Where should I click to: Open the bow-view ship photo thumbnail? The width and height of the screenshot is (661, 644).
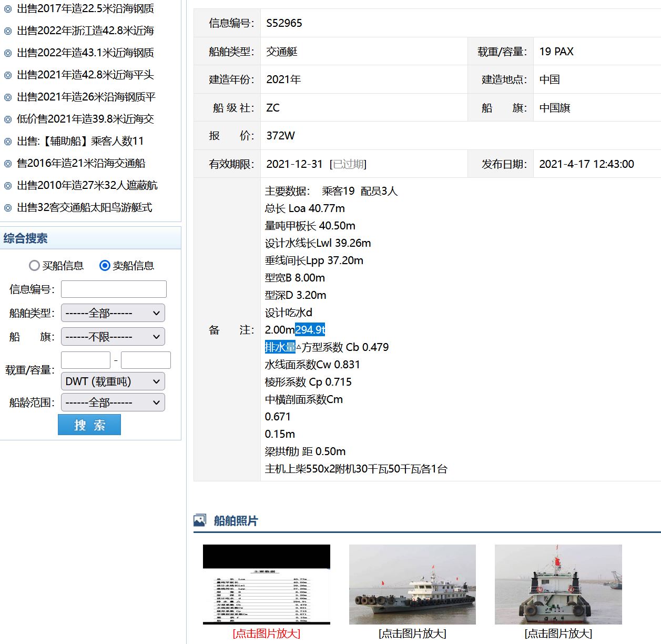click(x=558, y=585)
